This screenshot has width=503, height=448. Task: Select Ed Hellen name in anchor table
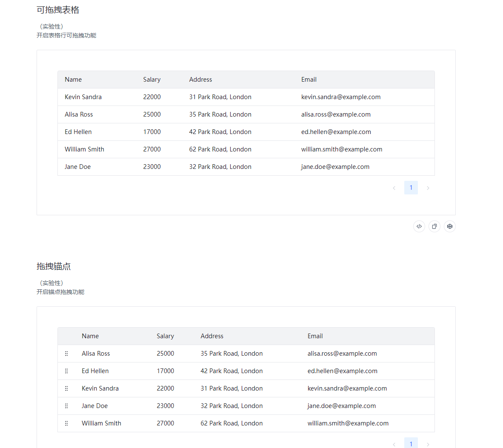click(x=95, y=371)
